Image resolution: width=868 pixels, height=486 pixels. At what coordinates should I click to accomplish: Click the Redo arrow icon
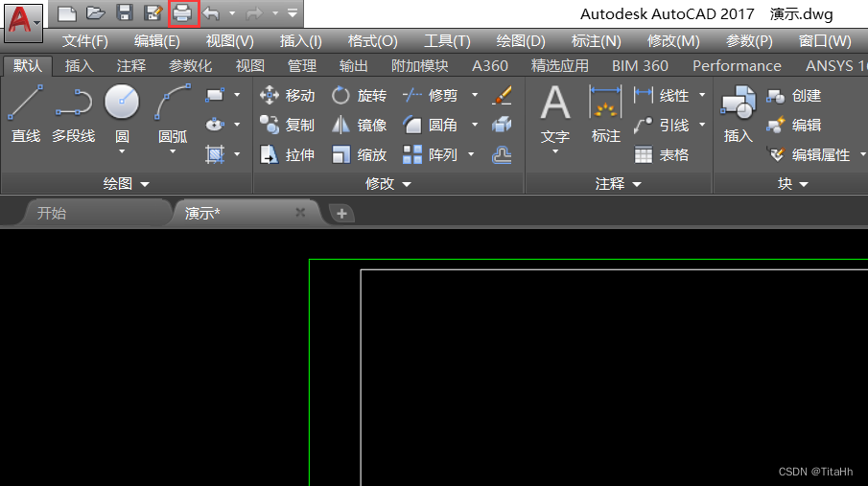coord(254,13)
